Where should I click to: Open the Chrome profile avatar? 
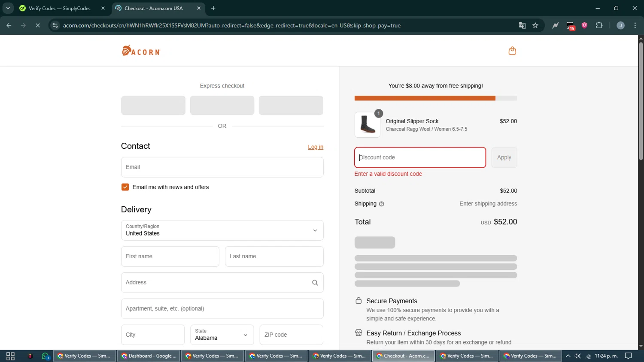[620, 26]
